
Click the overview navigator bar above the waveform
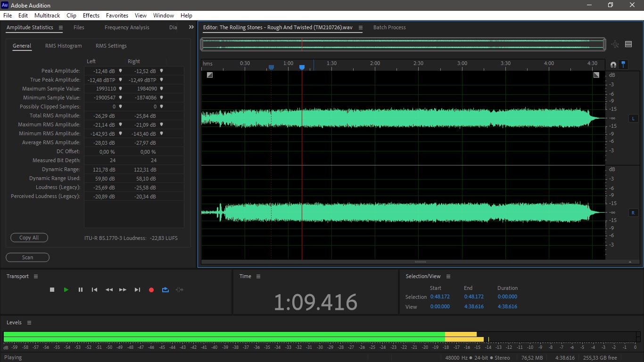click(403, 44)
